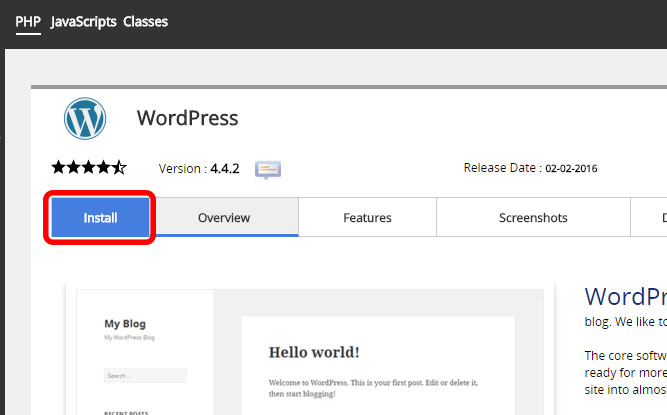The width and height of the screenshot is (667, 415).
Task: Switch to the Features tab
Action: click(367, 218)
